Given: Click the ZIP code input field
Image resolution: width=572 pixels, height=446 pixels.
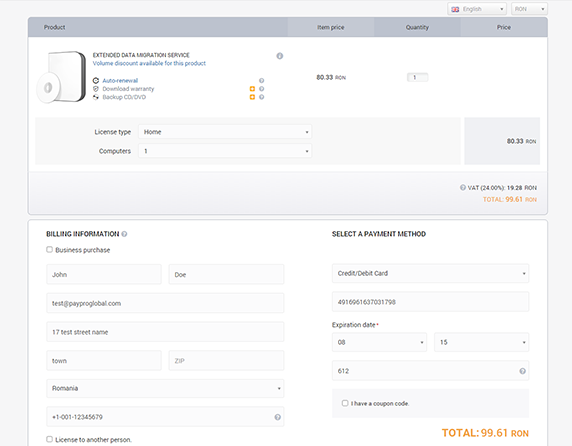Looking at the screenshot, I should point(226,361).
